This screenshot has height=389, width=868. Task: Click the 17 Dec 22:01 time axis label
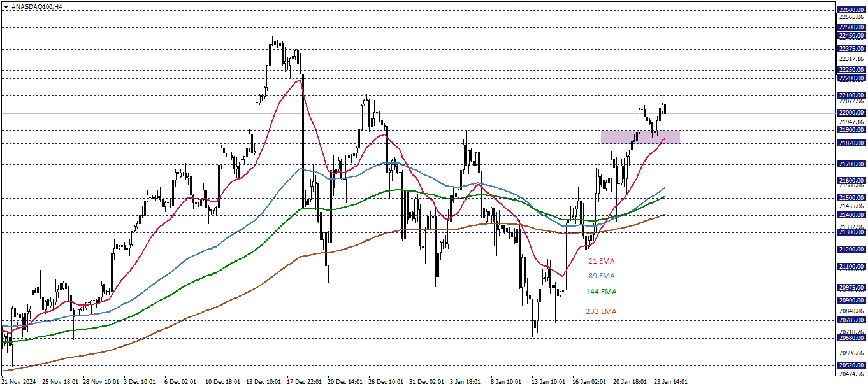[x=305, y=383]
